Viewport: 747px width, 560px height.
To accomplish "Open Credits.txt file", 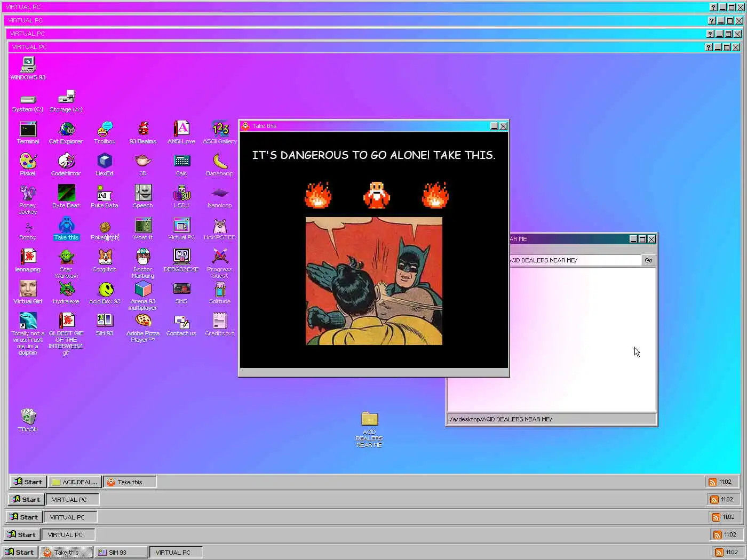I will [220, 325].
